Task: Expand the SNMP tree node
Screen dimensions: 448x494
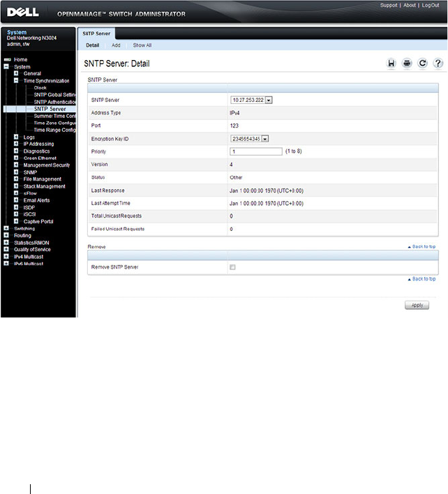Action: click(x=16, y=172)
